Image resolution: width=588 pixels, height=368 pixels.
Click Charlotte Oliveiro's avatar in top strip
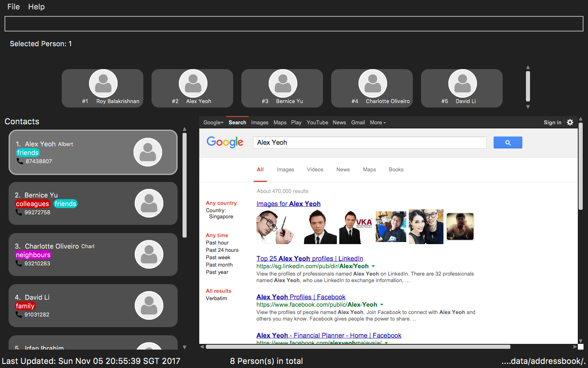(373, 83)
